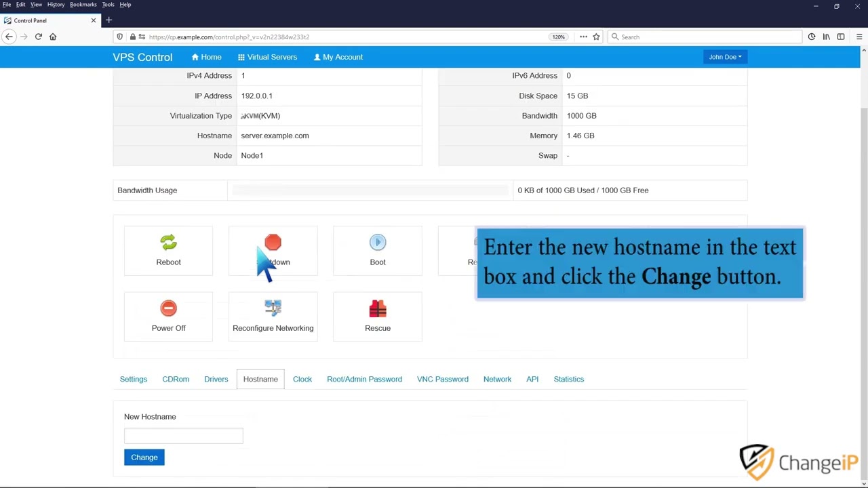Select the 15 GB disk space value
Viewport: 868px width, 488px height.
click(x=577, y=96)
